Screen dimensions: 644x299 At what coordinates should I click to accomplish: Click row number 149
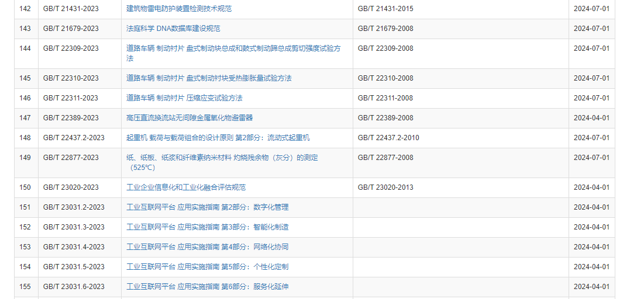25,158
